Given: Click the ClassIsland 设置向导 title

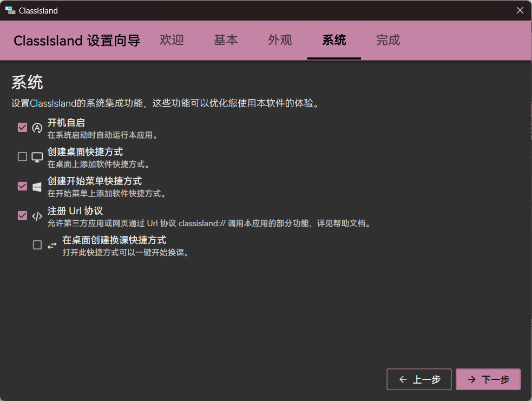Looking at the screenshot, I should [77, 41].
